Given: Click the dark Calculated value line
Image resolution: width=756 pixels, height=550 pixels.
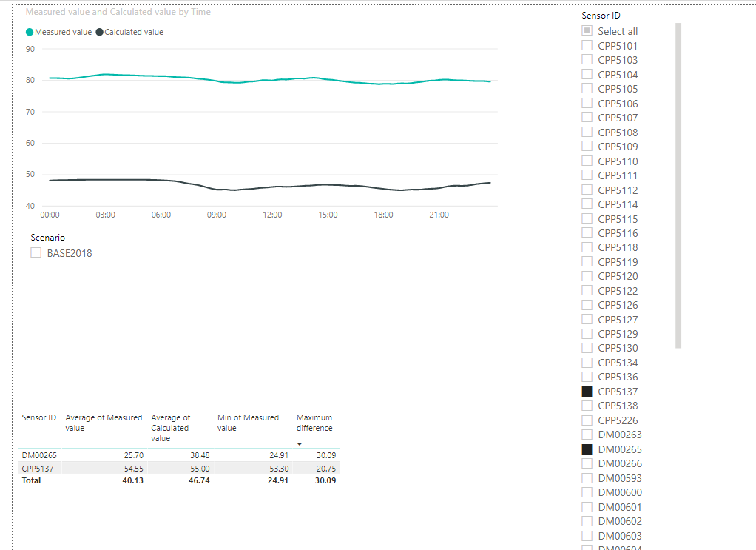Looking at the screenshot, I should tap(270, 187).
